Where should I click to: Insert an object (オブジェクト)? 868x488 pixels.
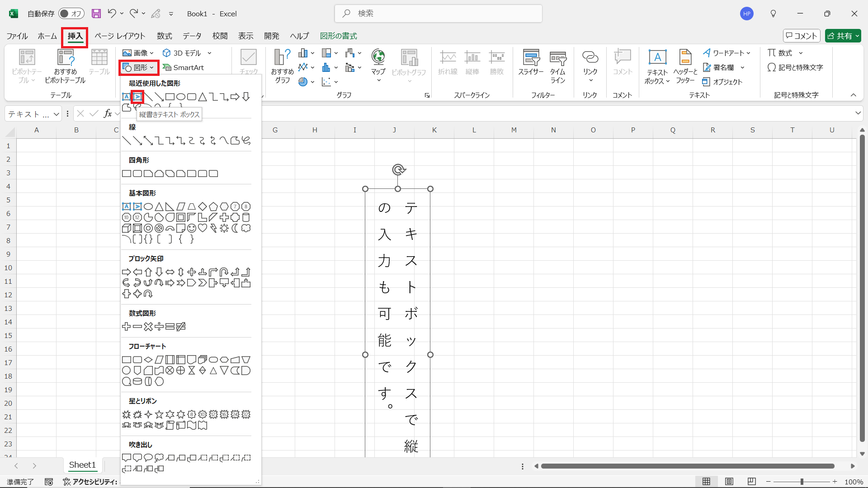[x=722, y=82]
